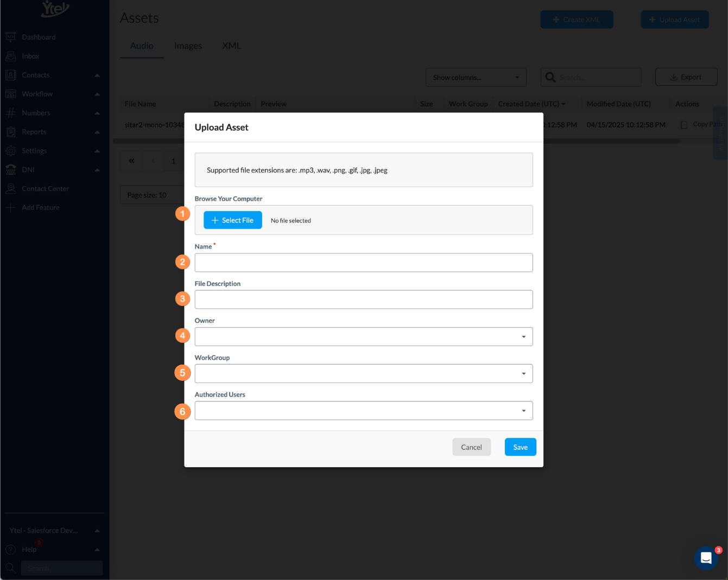Go to first page arrows

tap(131, 161)
